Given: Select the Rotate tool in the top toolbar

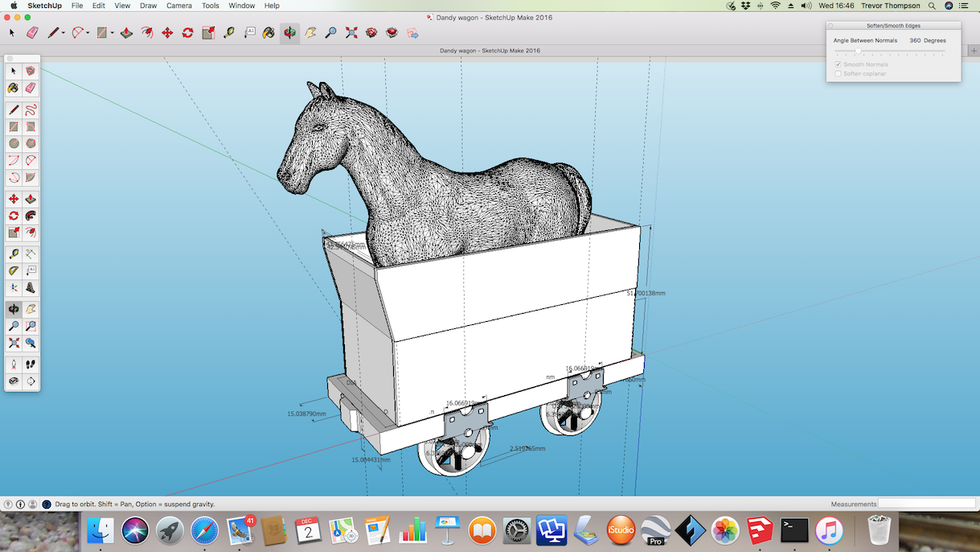Looking at the screenshot, I should (x=187, y=33).
